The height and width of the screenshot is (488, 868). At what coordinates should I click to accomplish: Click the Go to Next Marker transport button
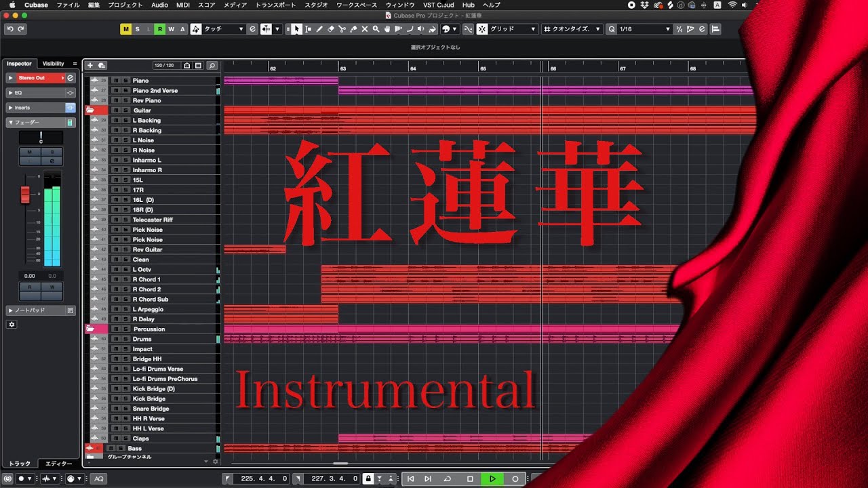coord(428,479)
